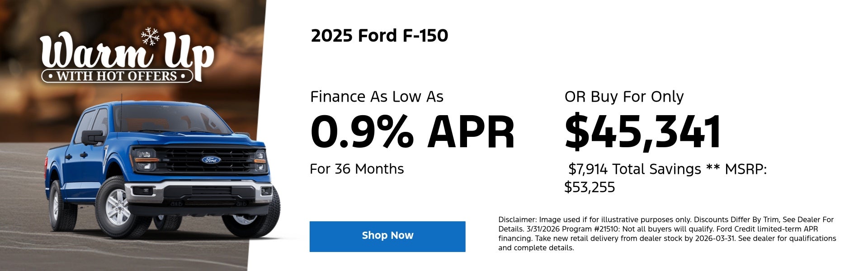Select the 2025 Ford F-150 heading
The height and width of the screenshot is (271, 868).
[x=379, y=36]
